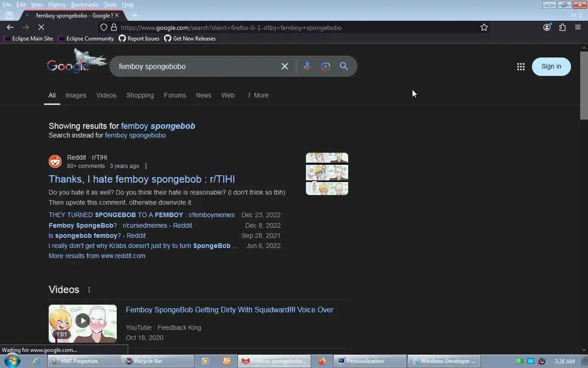Open tracking protection shield icon
The width and height of the screenshot is (588, 368).
(x=104, y=28)
